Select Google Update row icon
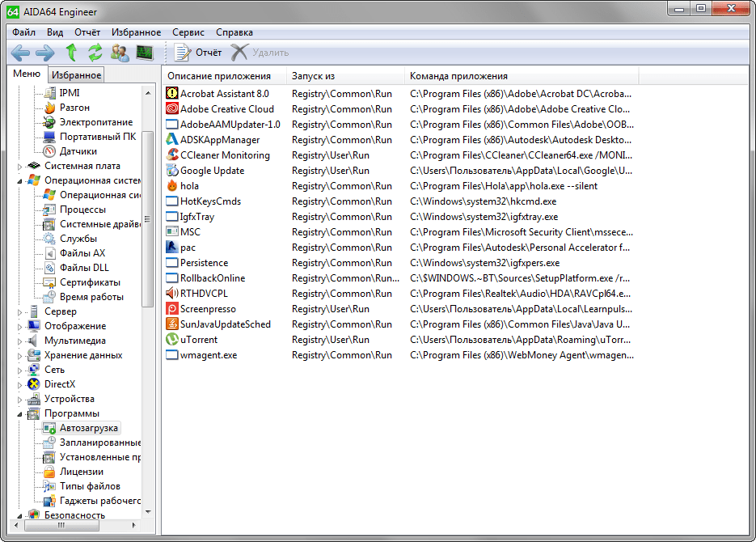This screenshot has width=756, height=542. click(x=172, y=170)
